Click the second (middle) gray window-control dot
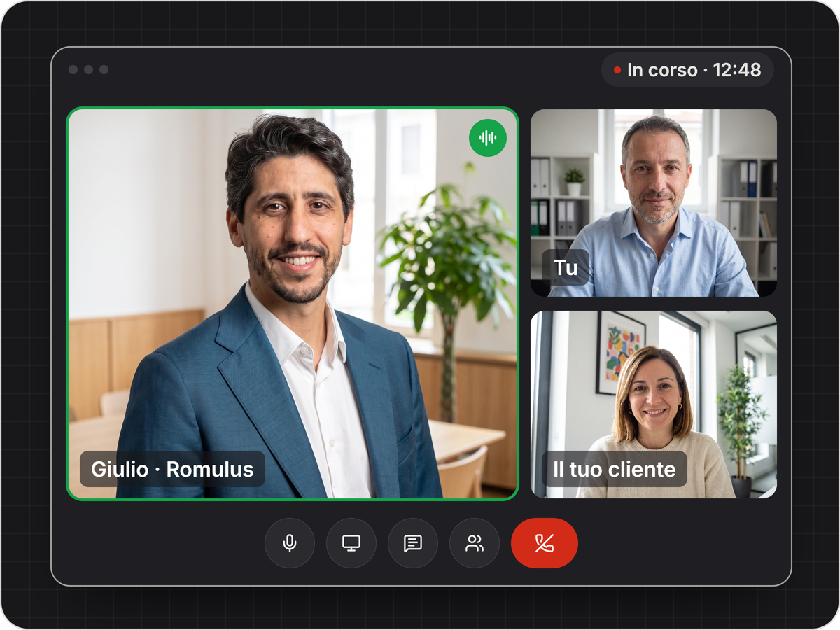Image resolution: width=840 pixels, height=630 pixels. pyautogui.click(x=88, y=70)
